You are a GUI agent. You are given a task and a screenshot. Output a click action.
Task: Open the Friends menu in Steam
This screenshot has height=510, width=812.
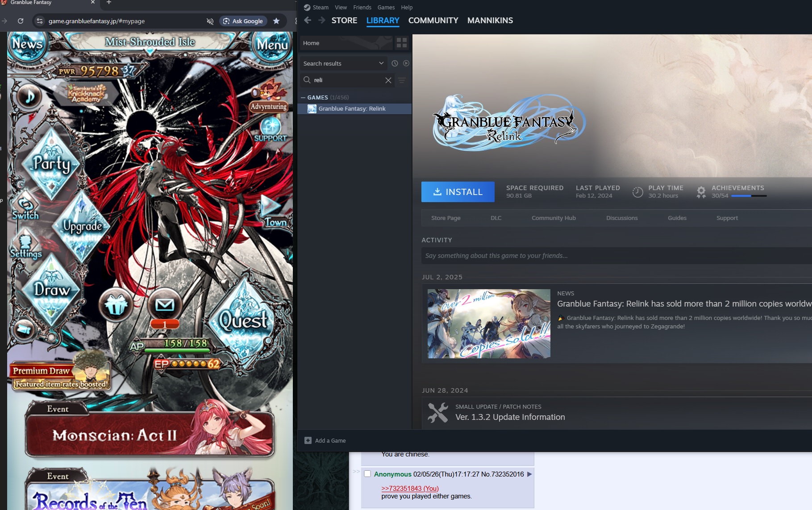coord(362,8)
